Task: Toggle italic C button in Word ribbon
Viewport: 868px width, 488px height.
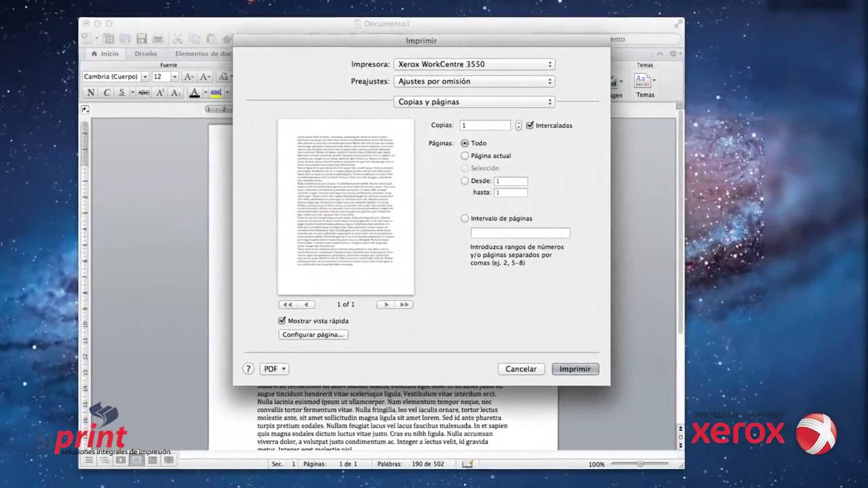Action: [106, 92]
